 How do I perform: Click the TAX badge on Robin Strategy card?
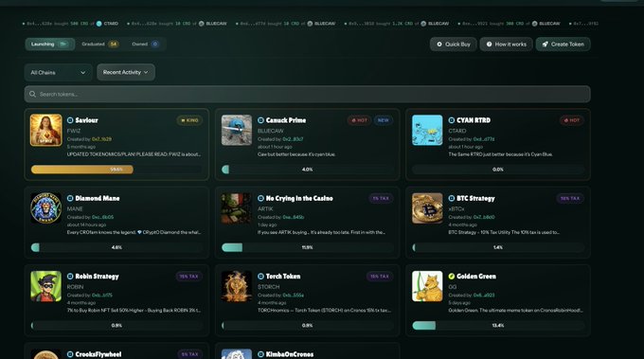[188, 277]
